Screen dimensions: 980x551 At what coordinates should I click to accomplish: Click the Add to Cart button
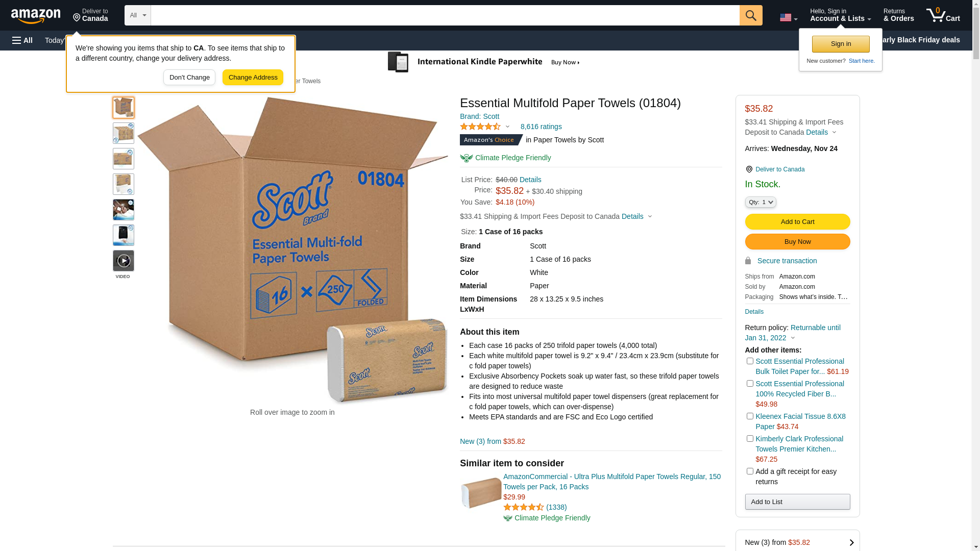pyautogui.click(x=797, y=221)
